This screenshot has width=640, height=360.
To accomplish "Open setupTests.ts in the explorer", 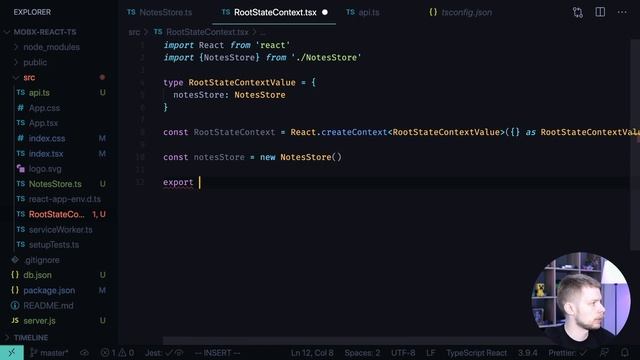I will click(x=54, y=245).
